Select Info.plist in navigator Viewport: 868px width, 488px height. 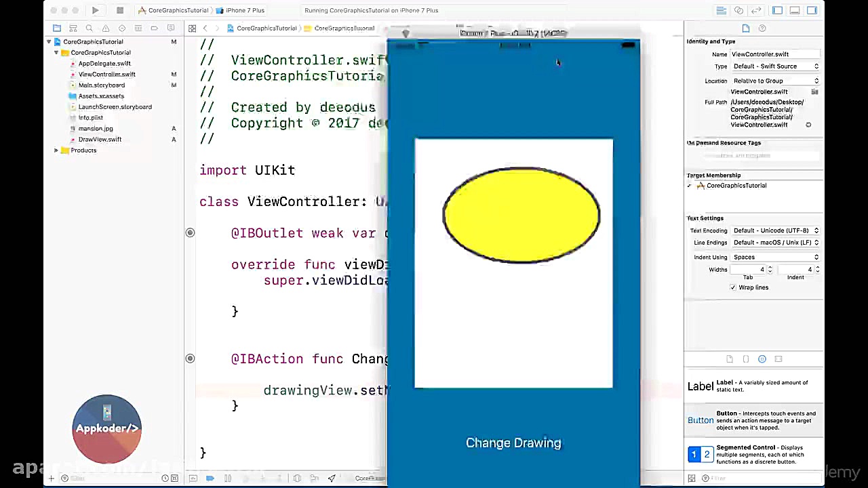tap(91, 117)
